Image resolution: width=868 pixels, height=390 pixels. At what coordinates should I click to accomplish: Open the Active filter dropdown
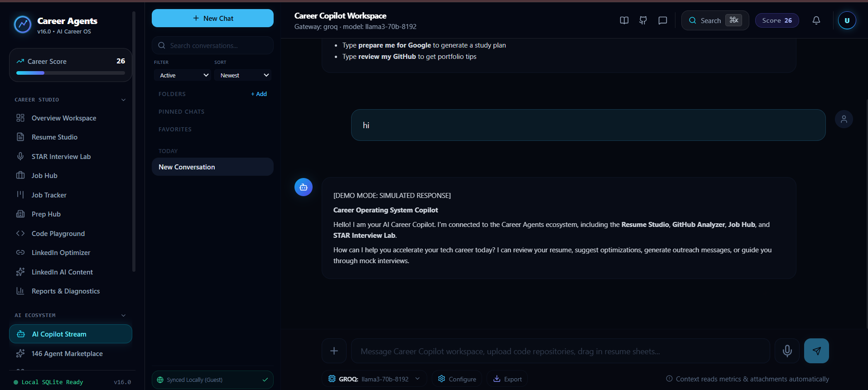182,75
